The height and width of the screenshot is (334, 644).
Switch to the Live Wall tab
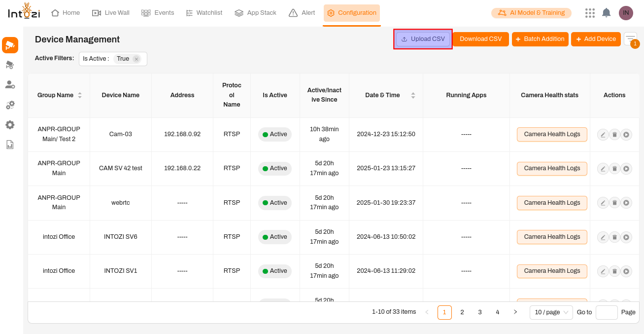[111, 13]
